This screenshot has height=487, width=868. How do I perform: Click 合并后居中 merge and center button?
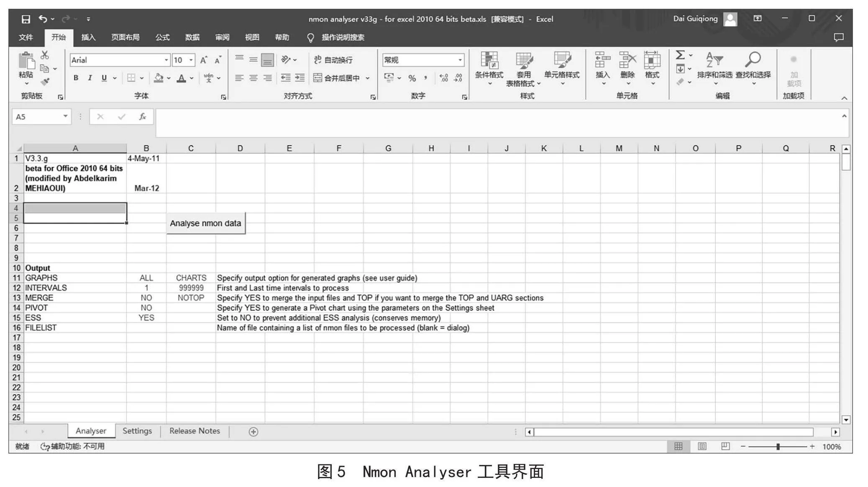[x=337, y=78]
